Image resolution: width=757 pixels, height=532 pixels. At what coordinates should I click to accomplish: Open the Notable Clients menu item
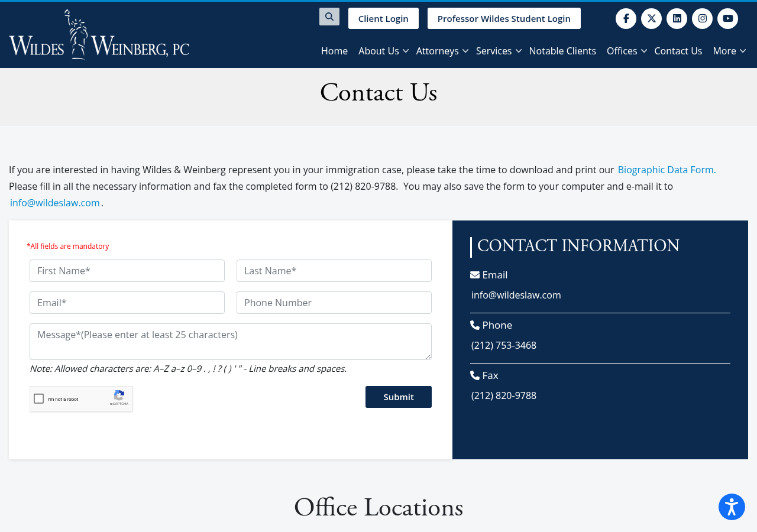tap(562, 51)
